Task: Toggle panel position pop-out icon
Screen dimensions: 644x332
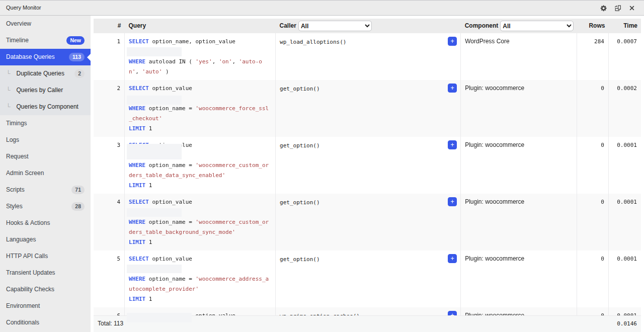Action: [618, 8]
